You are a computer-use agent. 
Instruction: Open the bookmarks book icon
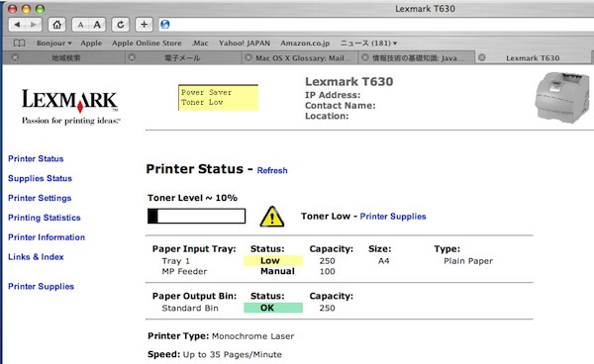(19, 43)
